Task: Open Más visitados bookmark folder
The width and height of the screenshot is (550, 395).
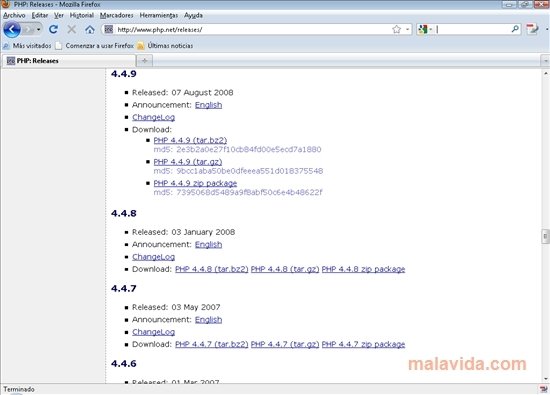Action: coord(27,46)
